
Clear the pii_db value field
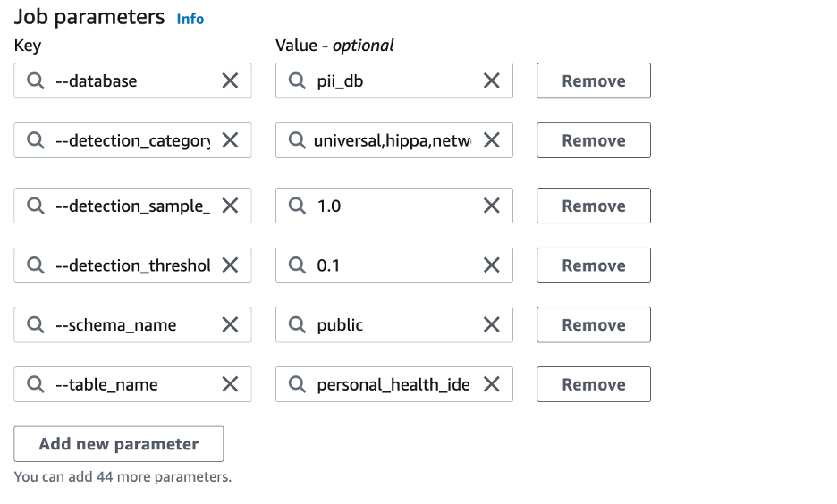tap(491, 81)
